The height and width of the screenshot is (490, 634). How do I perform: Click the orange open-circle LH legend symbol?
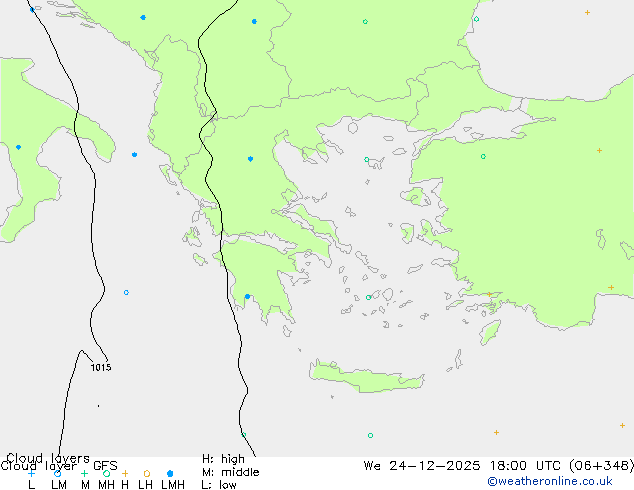click(x=147, y=473)
